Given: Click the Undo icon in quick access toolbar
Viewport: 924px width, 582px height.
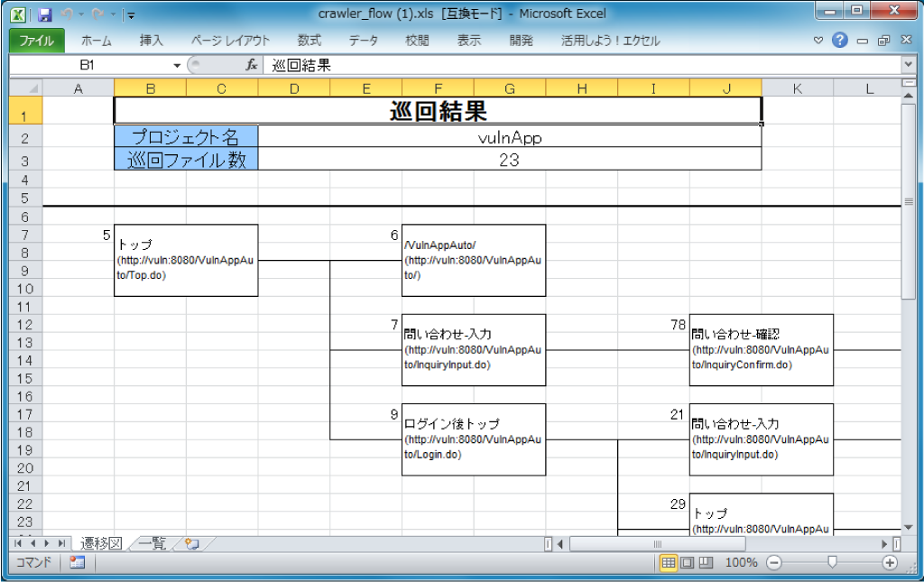Looking at the screenshot, I should pos(67,14).
